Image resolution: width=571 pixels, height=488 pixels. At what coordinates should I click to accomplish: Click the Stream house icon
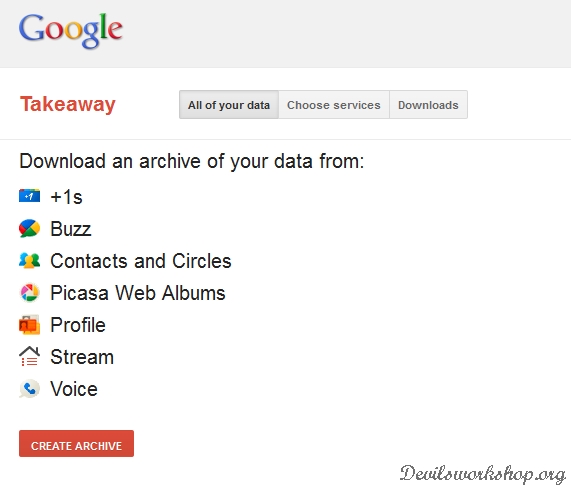pyautogui.click(x=29, y=356)
